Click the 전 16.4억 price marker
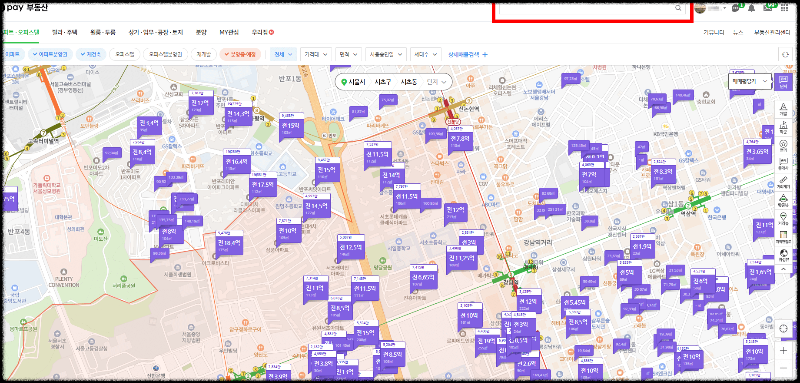This screenshot has width=800, height=383. [237, 162]
